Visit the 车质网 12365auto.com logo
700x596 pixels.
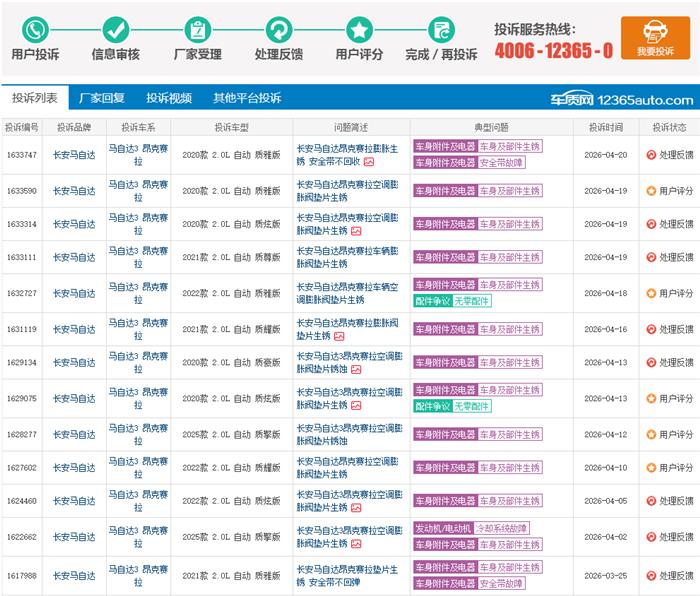point(621,99)
